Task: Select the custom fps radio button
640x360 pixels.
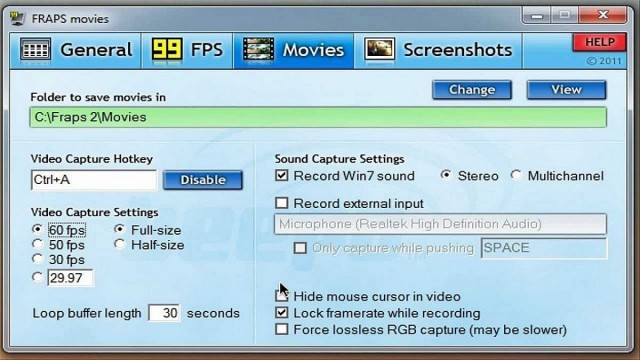Action: coord(38,277)
